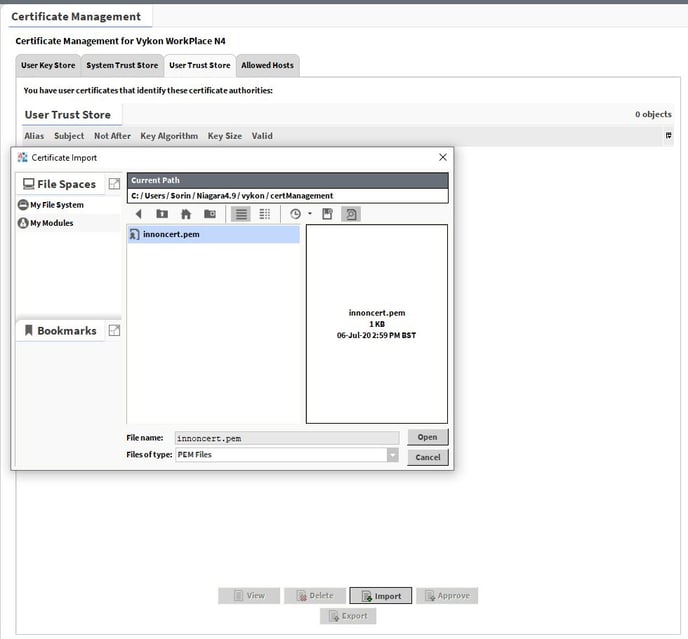Select the innoncert.pem file row
Viewport: 688px width, 639px height.
pos(214,234)
